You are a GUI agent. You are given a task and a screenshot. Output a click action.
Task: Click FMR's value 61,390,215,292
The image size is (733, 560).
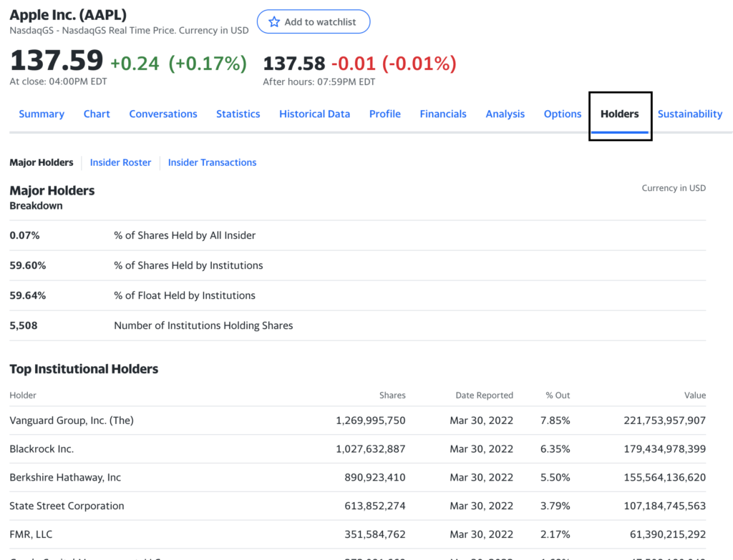(668, 534)
